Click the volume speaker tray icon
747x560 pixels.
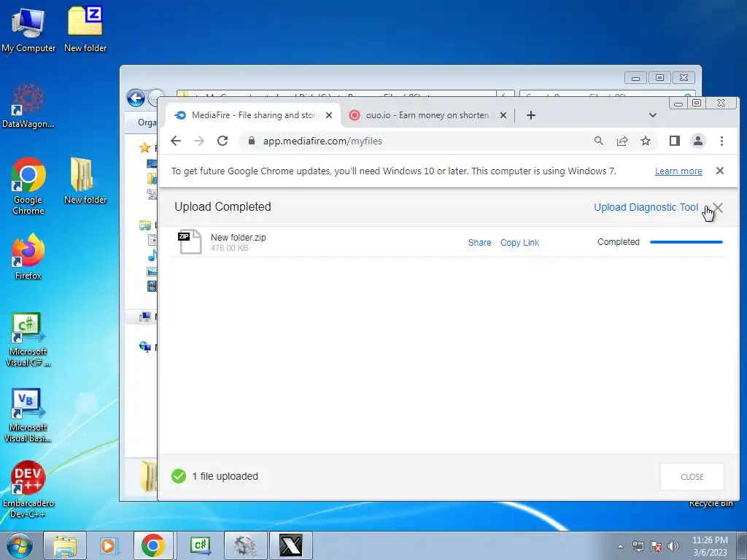click(x=673, y=546)
